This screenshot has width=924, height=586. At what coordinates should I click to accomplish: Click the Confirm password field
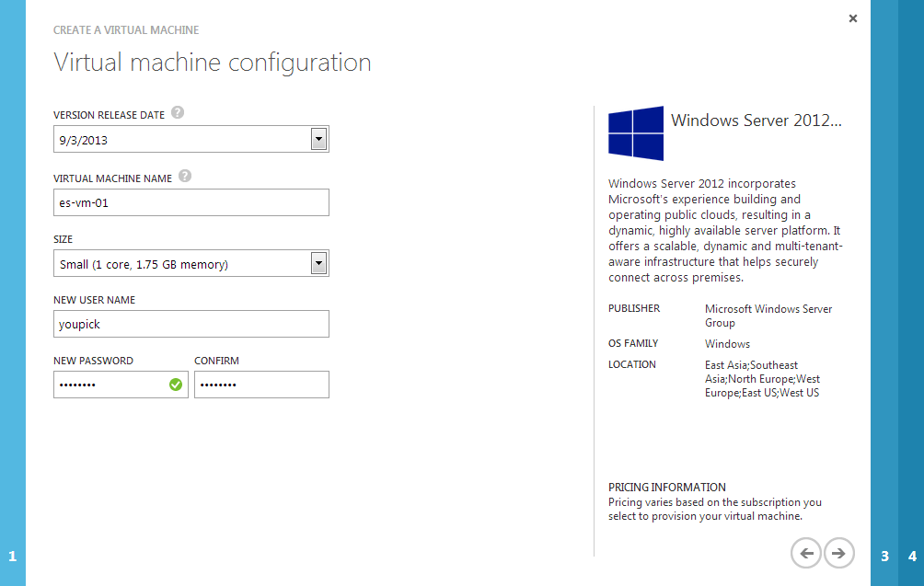[261, 385]
